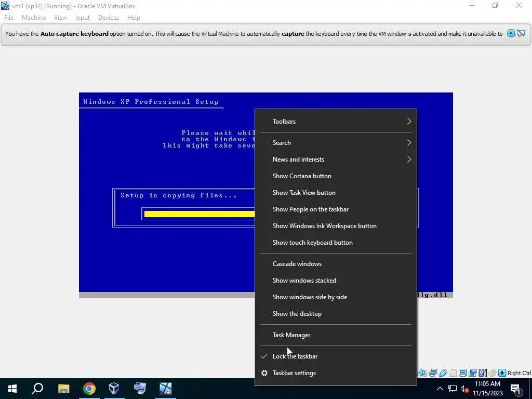Click the suppress-notification speech bubble icon
Image resolution: width=532 pixels, height=399 pixels.
[521, 33]
